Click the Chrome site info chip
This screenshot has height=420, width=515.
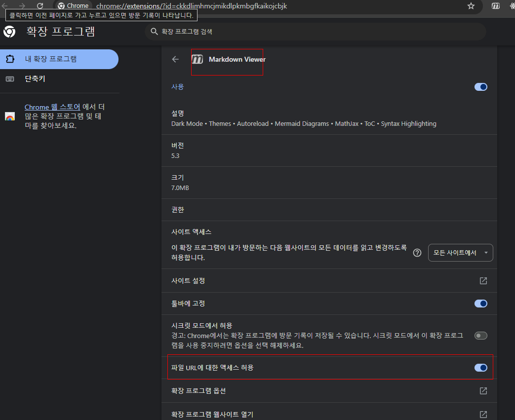point(73,5)
